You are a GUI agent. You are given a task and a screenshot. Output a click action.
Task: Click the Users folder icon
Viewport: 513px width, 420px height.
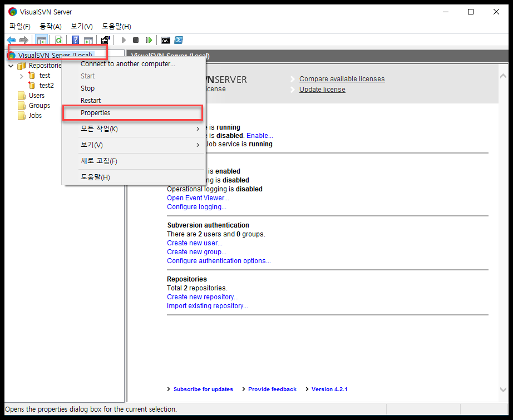22,96
